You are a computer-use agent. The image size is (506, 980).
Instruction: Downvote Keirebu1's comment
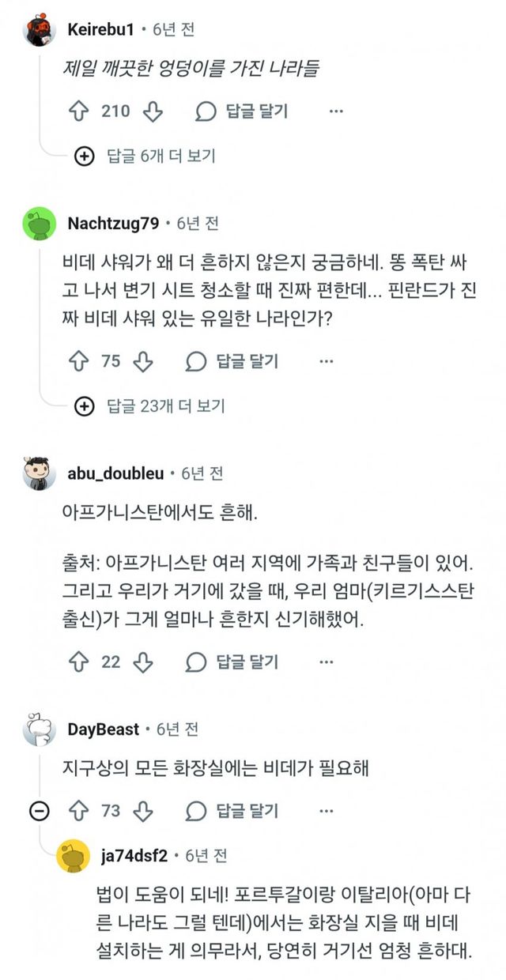153,111
